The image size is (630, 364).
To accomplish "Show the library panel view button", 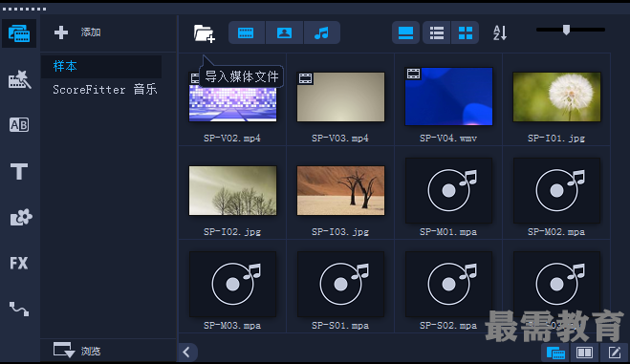I will click(x=555, y=353).
